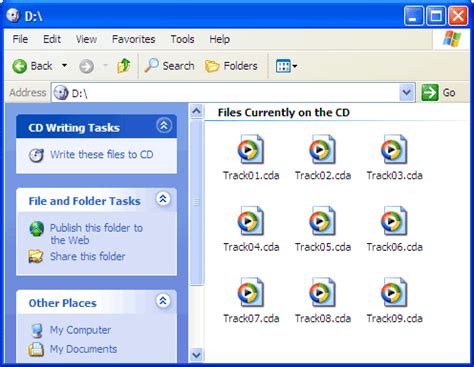The height and width of the screenshot is (367, 474).
Task: Click the CD write icon beside Write these files
Action: 36,155
